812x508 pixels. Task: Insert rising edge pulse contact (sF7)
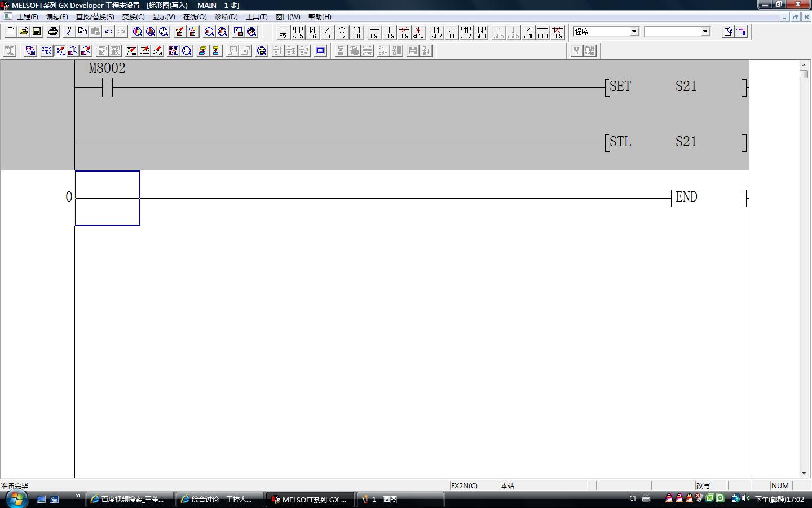436,32
